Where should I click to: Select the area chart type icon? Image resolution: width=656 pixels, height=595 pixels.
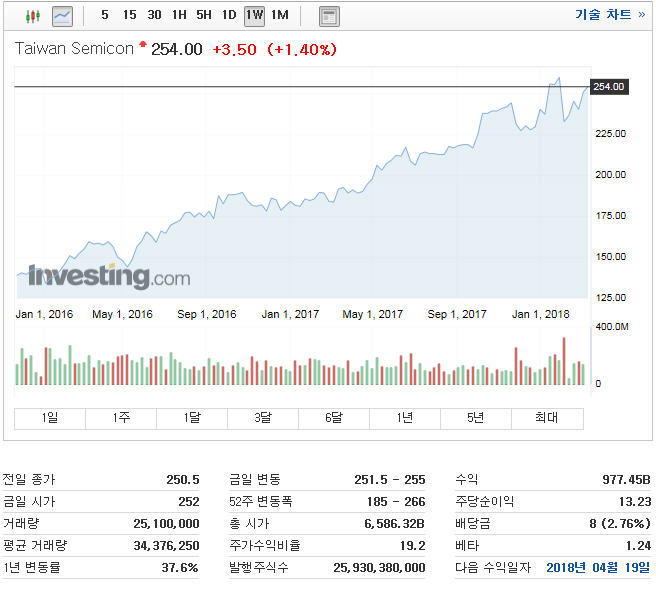(62, 16)
